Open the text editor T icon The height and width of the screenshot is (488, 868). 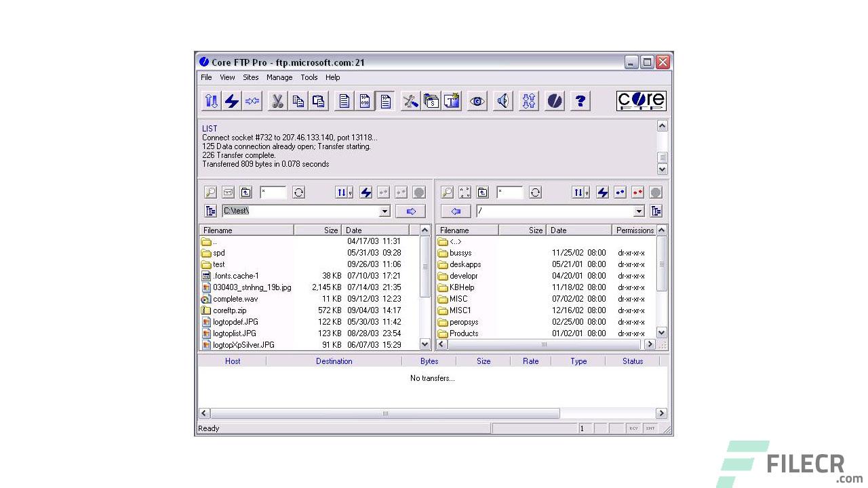(452, 101)
